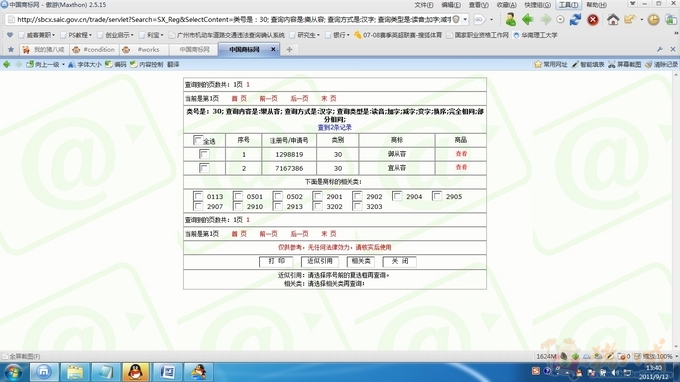Image resolution: width=680 pixels, height=382 pixels.
Task: Click 翻译 toolbar item
Action: pyautogui.click(x=173, y=65)
